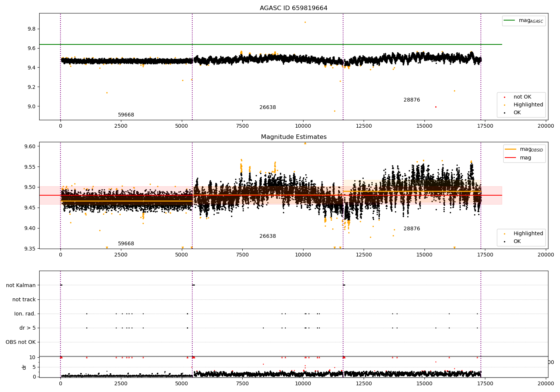Select mag OBSID label in middle legend
Image resolution: width=560 pixels, height=392 pixels.
point(531,149)
